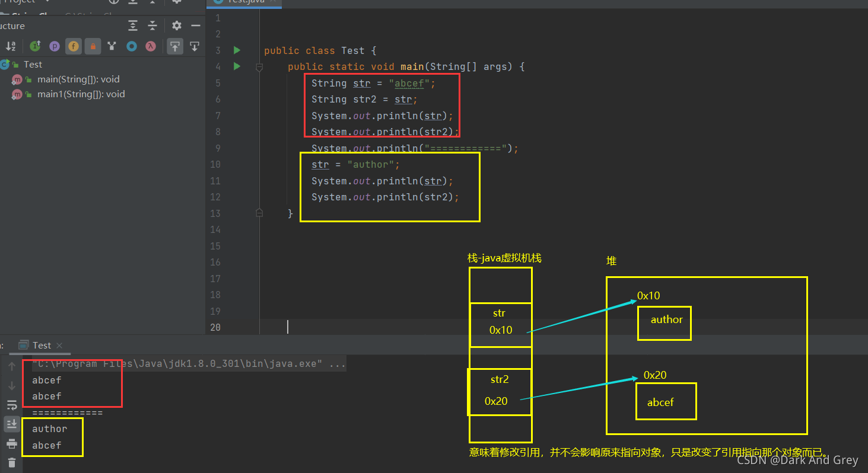
Task: Click "author" output line in console
Action: (x=50, y=429)
